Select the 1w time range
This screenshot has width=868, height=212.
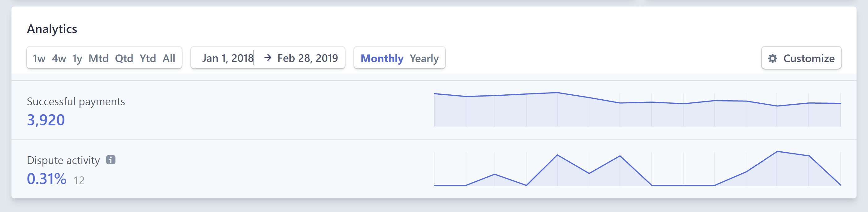tap(39, 58)
